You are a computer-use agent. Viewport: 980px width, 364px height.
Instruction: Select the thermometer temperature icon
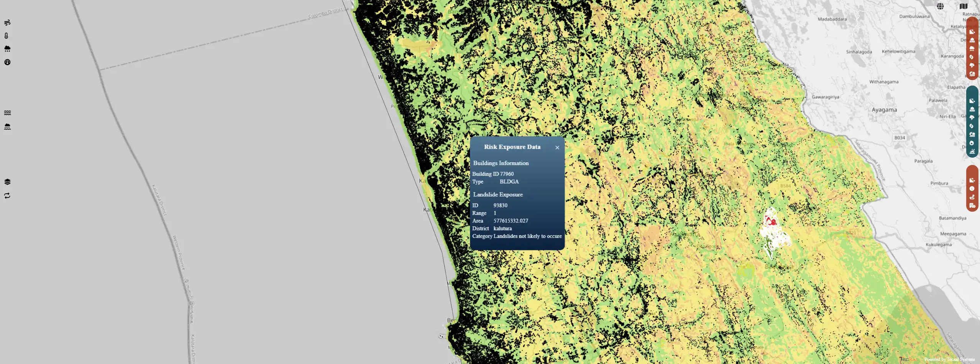tap(7, 36)
